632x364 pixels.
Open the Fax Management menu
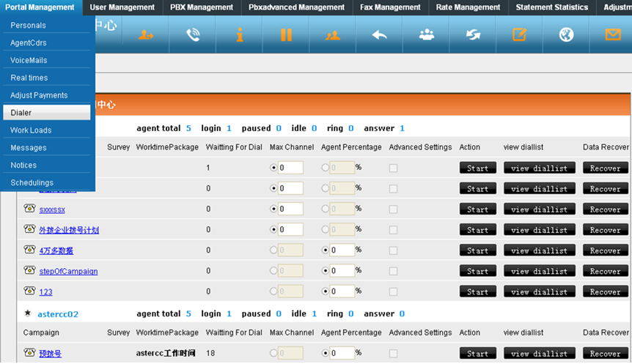[390, 7]
